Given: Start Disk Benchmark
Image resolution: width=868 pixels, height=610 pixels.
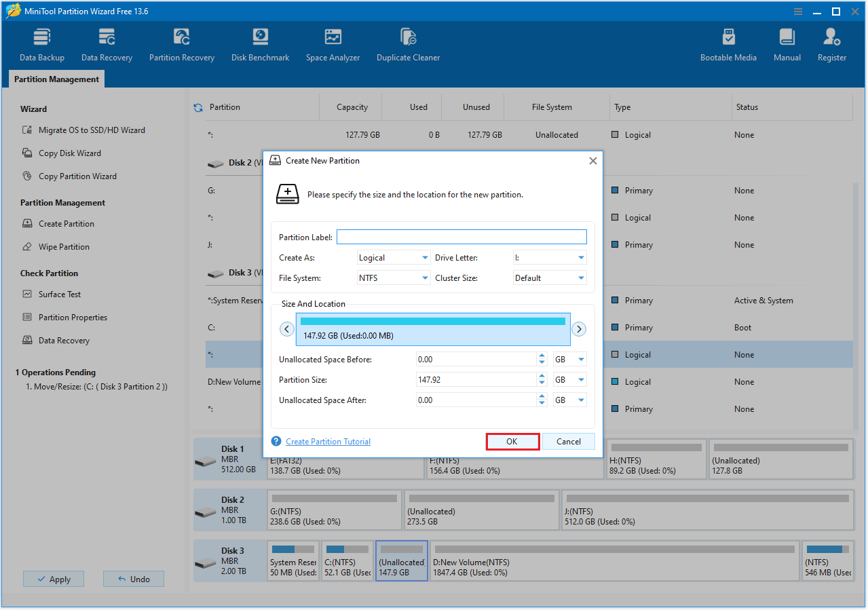Looking at the screenshot, I should [x=260, y=45].
